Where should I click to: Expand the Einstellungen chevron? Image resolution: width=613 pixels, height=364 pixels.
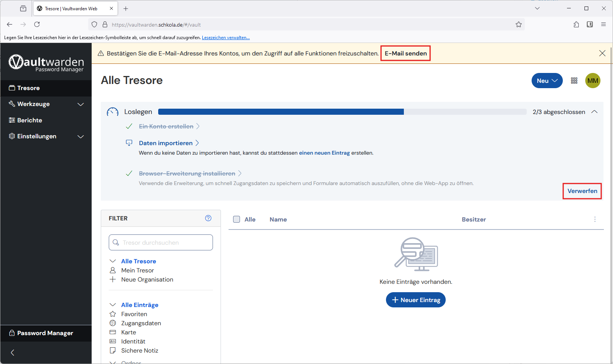coord(81,136)
